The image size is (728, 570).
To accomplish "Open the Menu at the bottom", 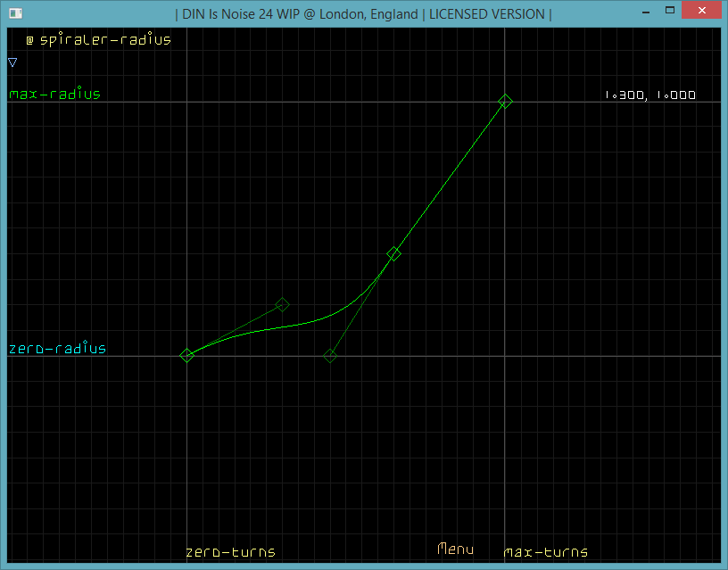I will pos(455,549).
